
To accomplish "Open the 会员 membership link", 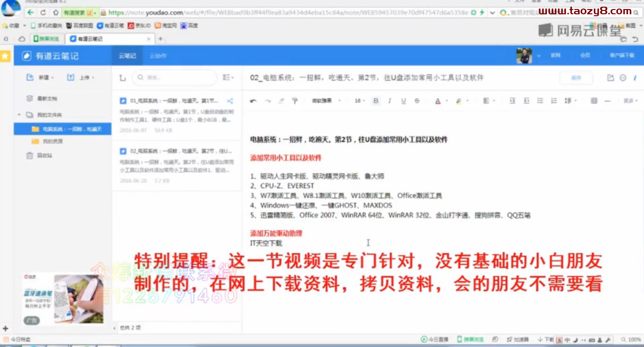I will (x=585, y=56).
